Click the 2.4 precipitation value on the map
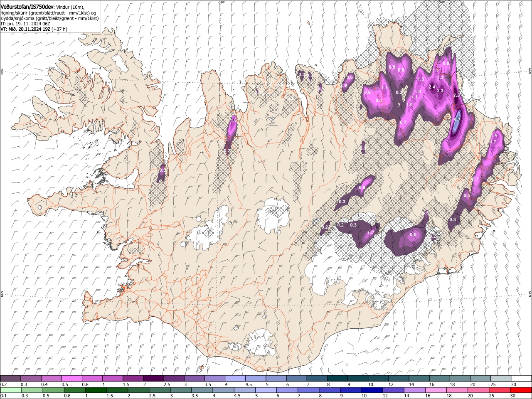Screen dimensions: 532x399 pos(432,87)
